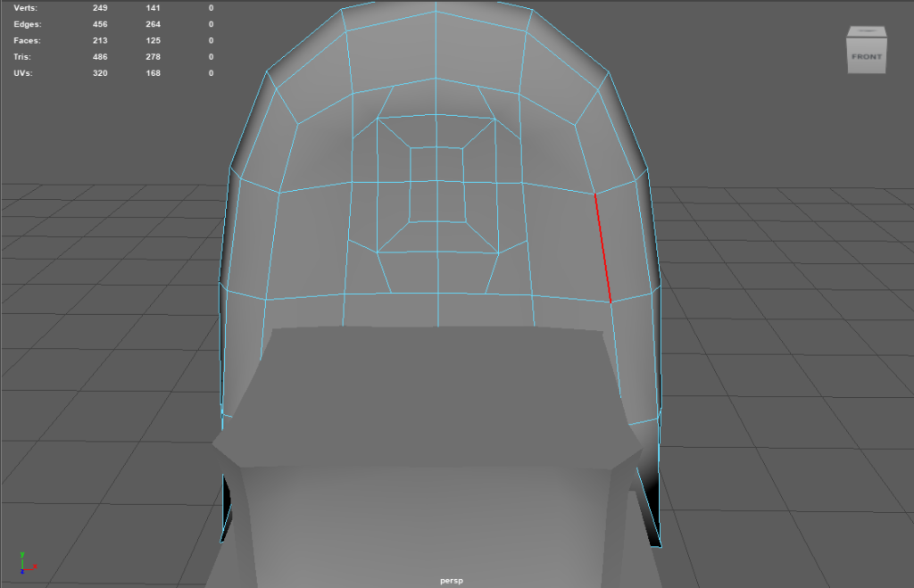
Task: Click the XYZ axis indicator icon
Action: pos(27,562)
